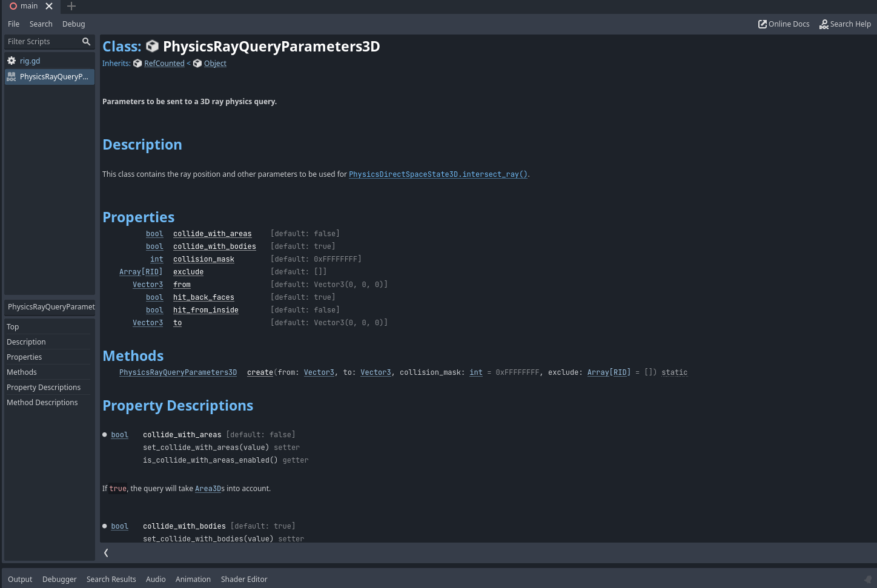Open Online Docs in browser
Viewport: 877px width, 588px height.
click(x=784, y=24)
